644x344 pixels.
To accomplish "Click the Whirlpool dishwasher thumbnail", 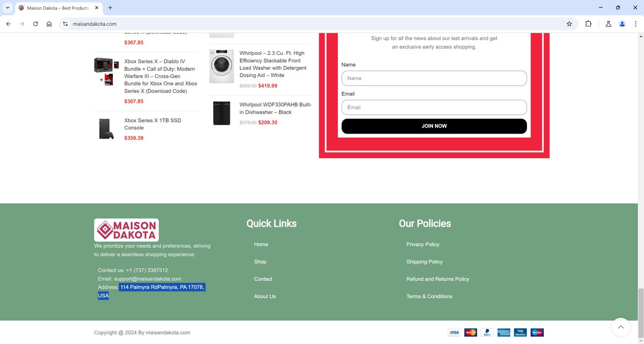I will (221, 113).
